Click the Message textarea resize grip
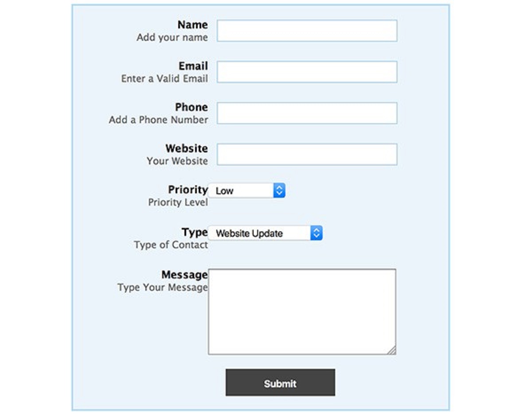The height and width of the screenshot is (414, 532). 391,351
